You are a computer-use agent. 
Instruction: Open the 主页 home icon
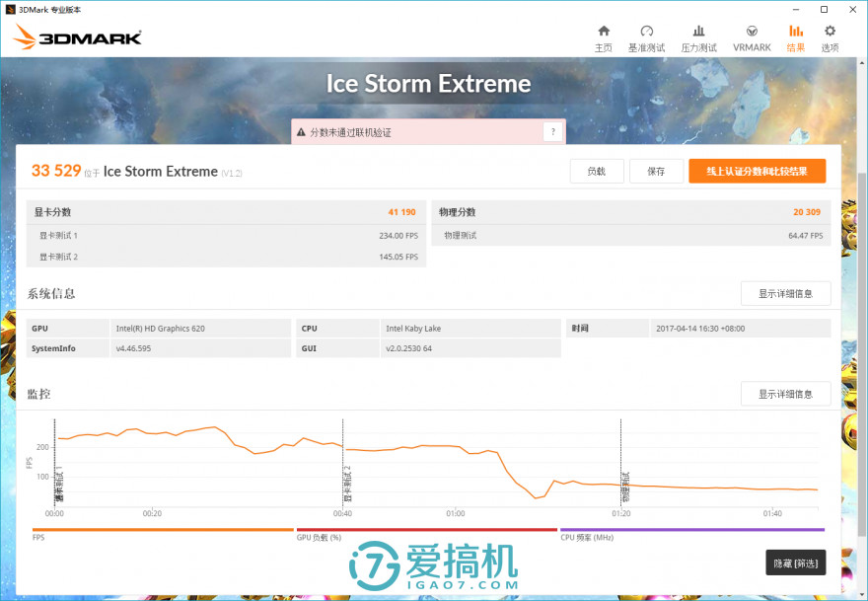603,36
